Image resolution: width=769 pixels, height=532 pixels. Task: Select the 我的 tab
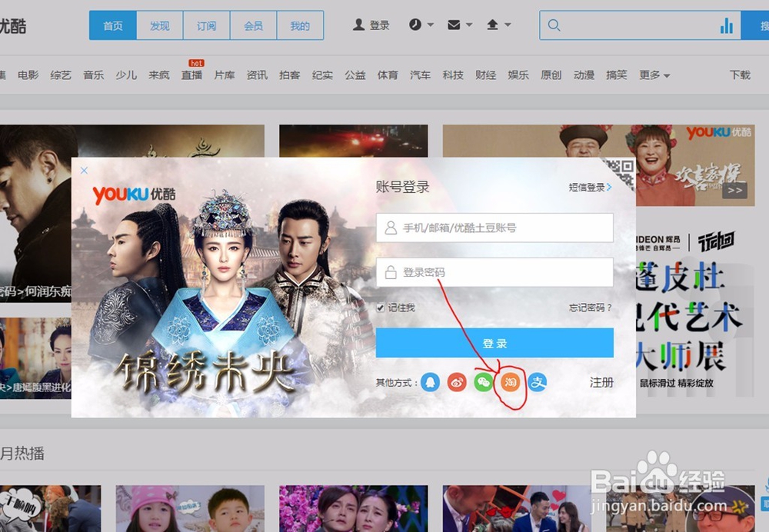[300, 25]
